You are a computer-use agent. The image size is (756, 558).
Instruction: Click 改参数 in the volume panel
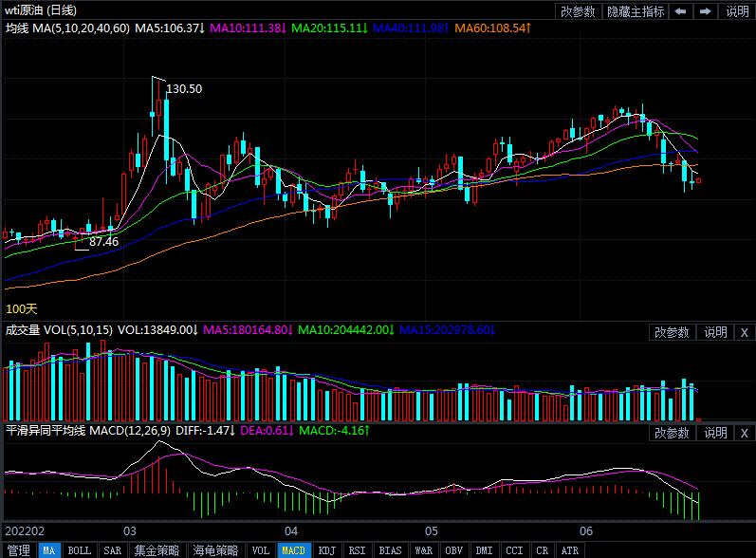click(x=672, y=332)
